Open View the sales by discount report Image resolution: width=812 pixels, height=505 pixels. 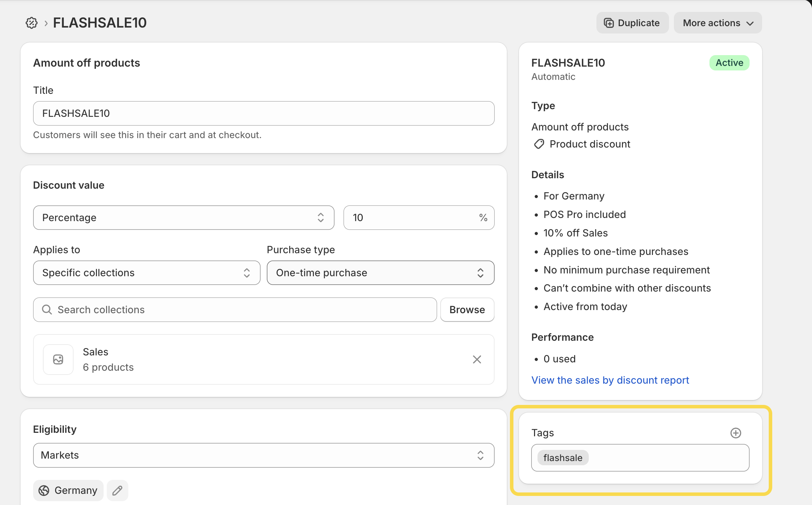click(610, 380)
